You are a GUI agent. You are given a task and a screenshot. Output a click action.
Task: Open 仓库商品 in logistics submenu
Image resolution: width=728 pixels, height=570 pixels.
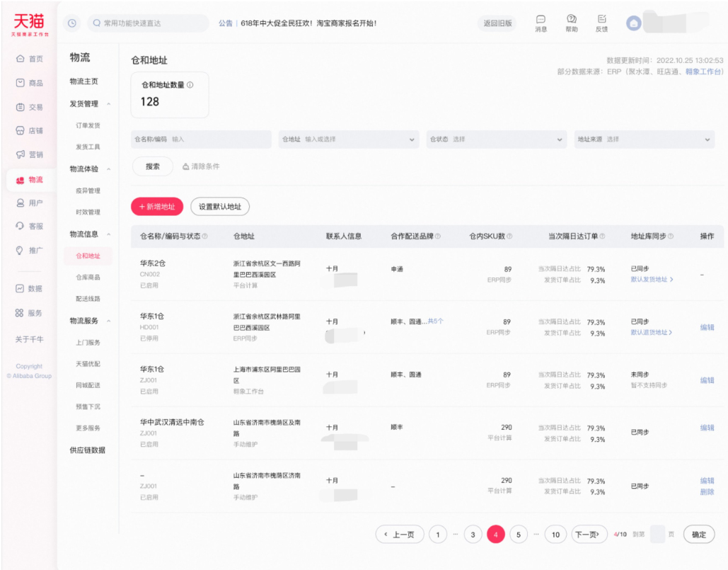pyautogui.click(x=88, y=278)
